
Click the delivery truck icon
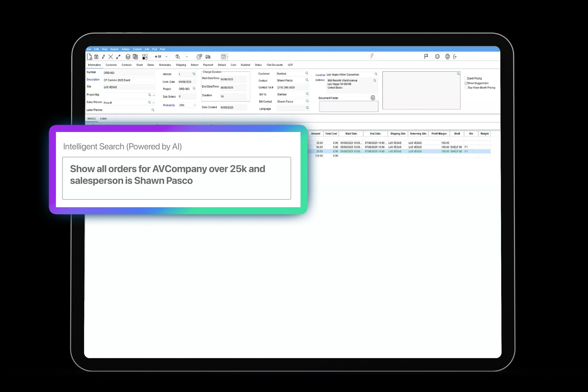click(208, 57)
